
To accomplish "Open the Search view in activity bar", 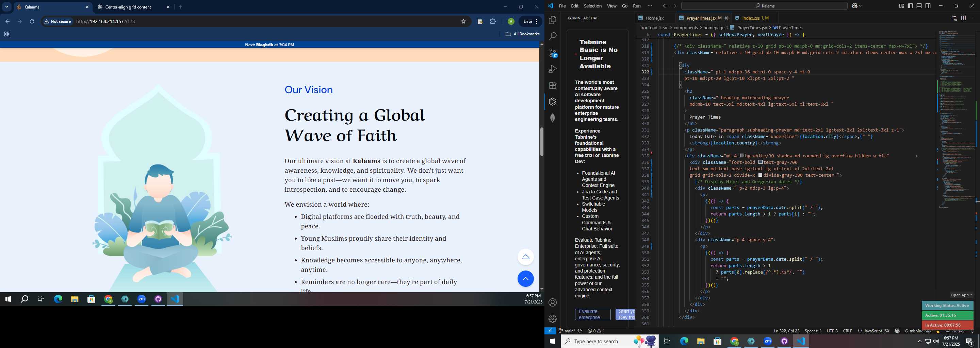I will coord(553,36).
